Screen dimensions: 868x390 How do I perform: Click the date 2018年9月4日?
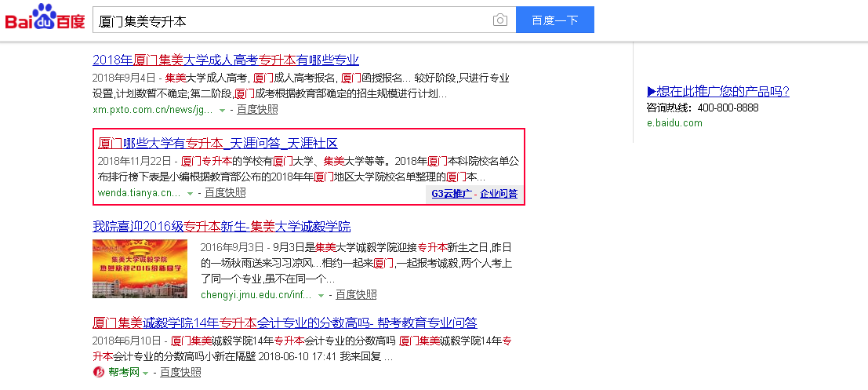(x=124, y=78)
